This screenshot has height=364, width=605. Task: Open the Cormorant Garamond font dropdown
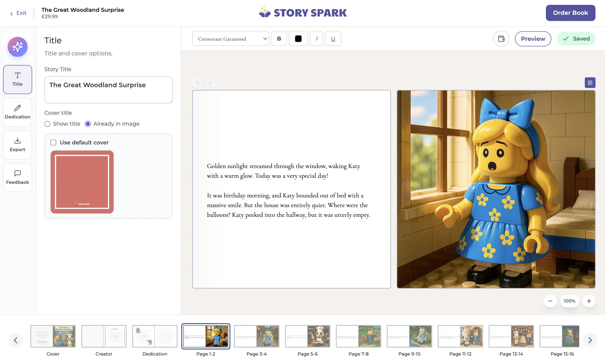[231, 39]
